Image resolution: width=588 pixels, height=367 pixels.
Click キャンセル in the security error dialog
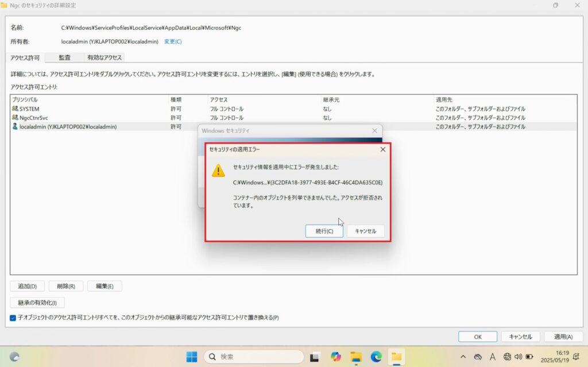(x=366, y=231)
